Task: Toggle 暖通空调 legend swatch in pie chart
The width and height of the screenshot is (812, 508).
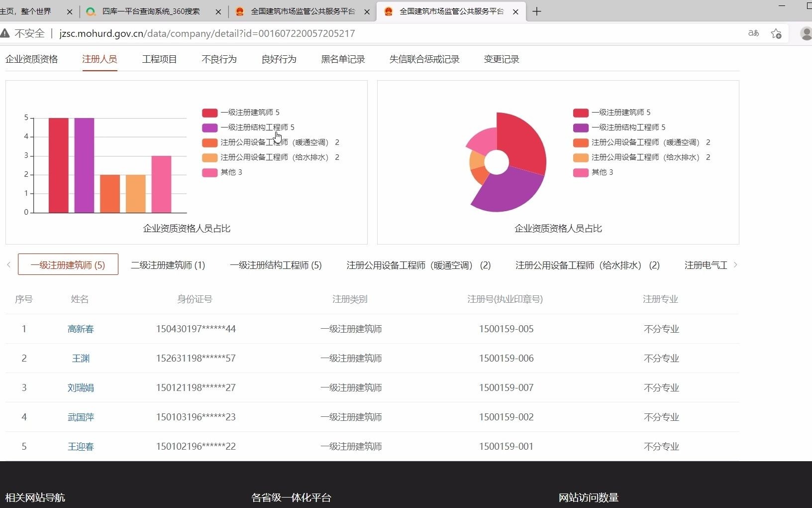Action: click(581, 142)
